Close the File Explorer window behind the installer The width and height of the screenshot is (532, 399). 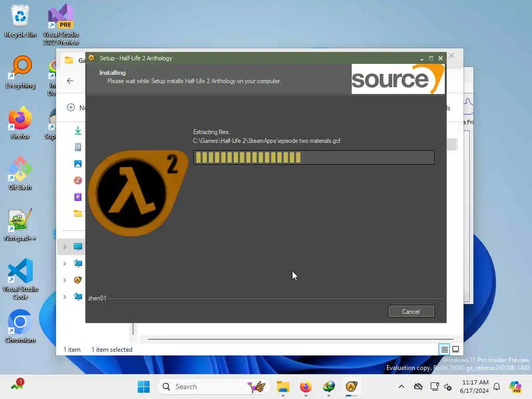451,56
